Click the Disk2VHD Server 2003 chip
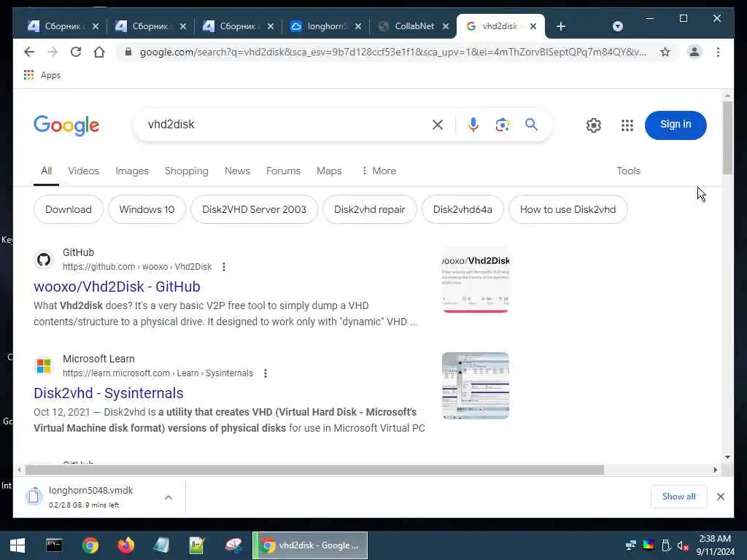This screenshot has height=560, width=747. tap(254, 209)
